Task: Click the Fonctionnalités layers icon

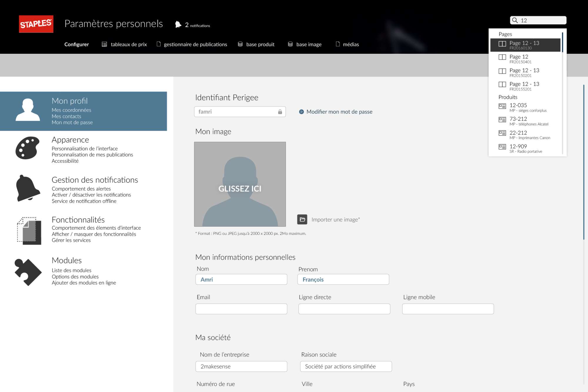Action: point(29,231)
